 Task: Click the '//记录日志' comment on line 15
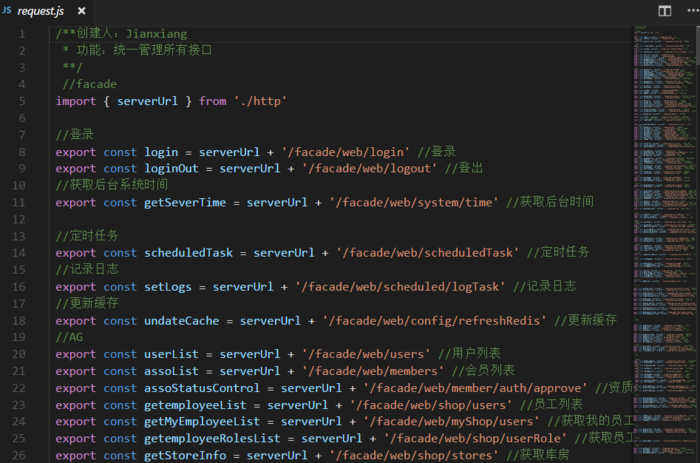(x=87, y=270)
